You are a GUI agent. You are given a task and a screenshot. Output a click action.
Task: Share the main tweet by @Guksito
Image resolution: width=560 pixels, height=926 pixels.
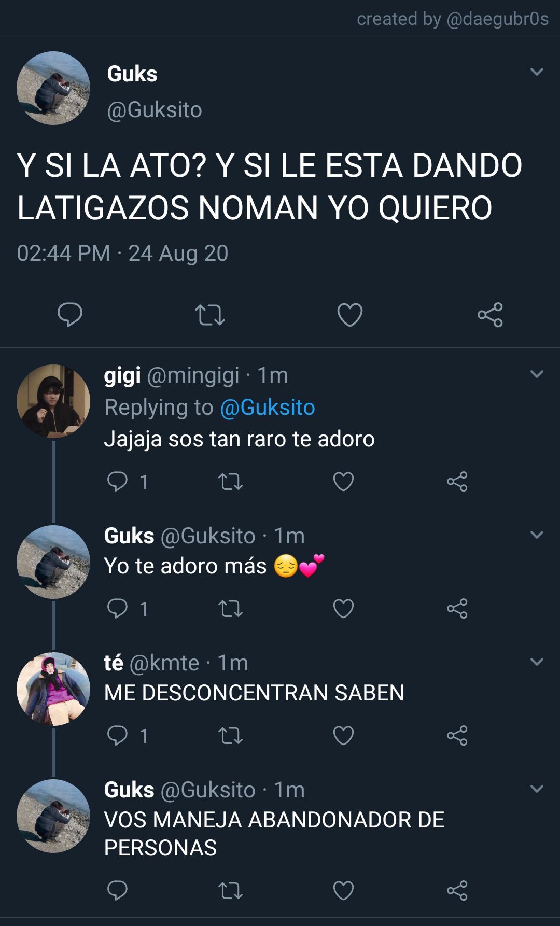pos(490,315)
